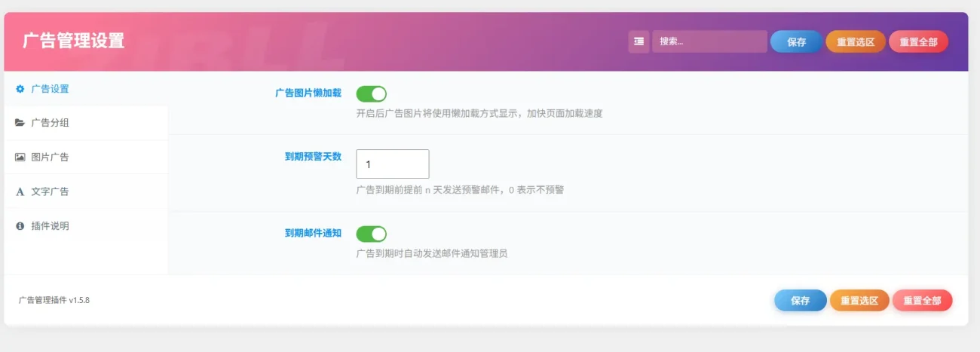Click the picture icon beside 图片广告

coord(20,158)
